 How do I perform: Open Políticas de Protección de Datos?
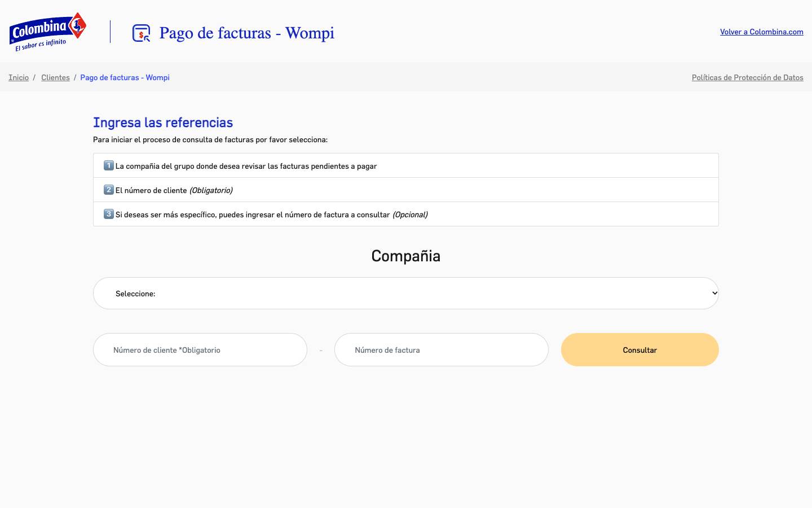tap(748, 77)
